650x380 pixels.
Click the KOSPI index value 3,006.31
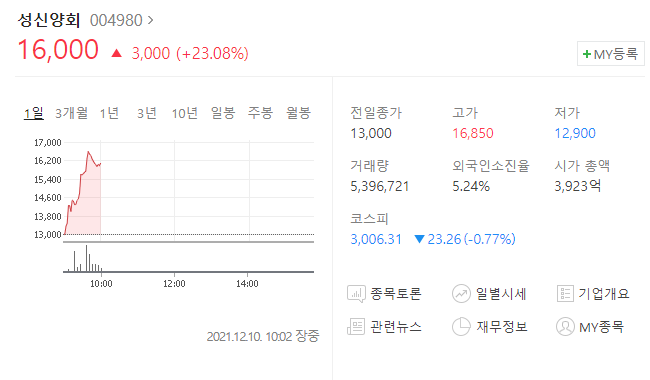coord(376,239)
